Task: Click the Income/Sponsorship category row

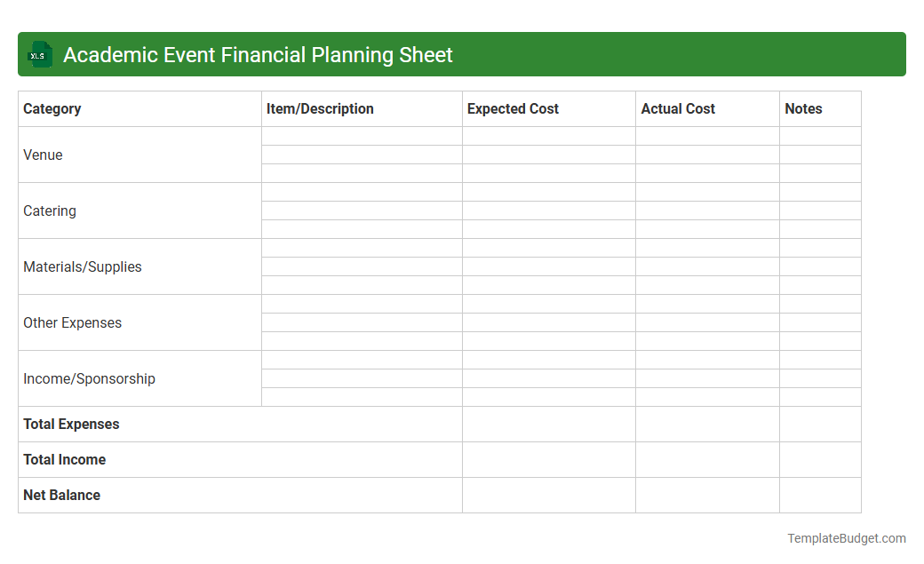Action: point(89,378)
